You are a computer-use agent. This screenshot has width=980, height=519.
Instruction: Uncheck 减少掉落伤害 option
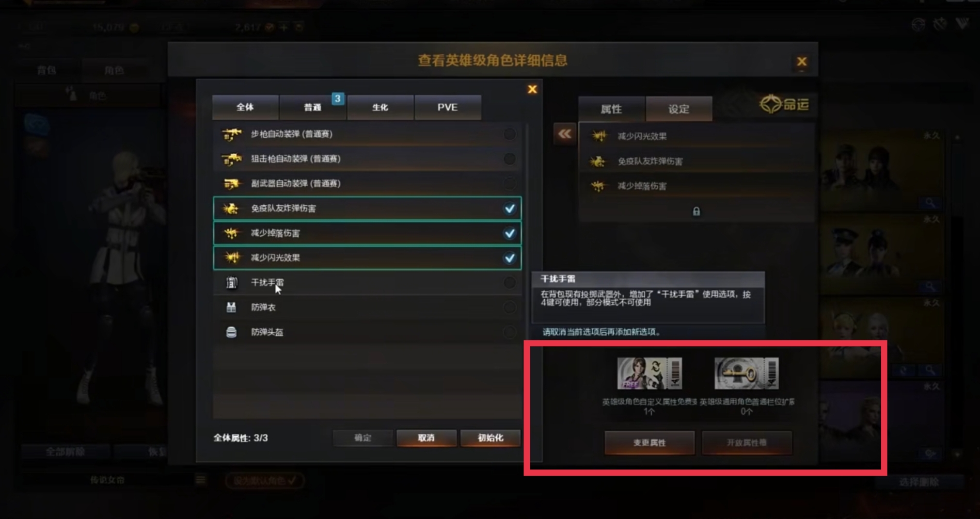pyautogui.click(x=510, y=233)
